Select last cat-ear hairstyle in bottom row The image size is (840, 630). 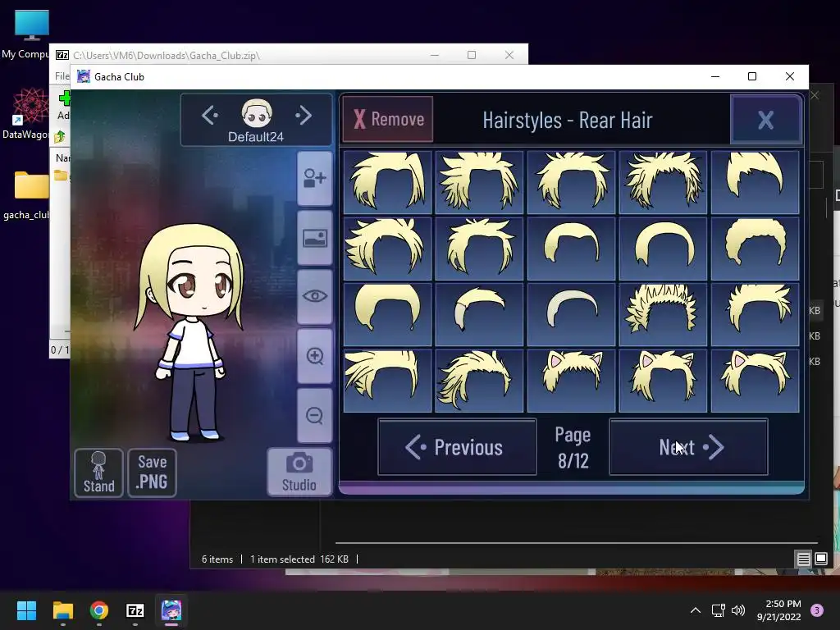[755, 381]
